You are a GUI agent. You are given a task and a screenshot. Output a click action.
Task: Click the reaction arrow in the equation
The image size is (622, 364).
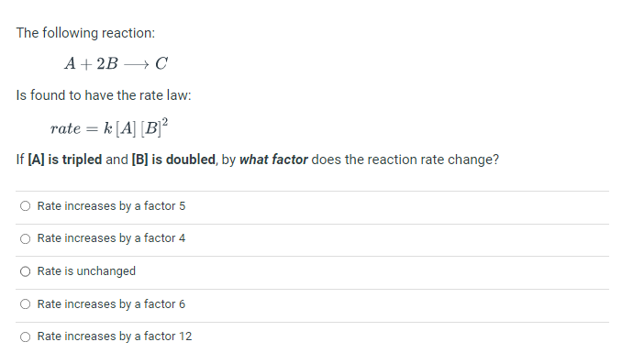click(136, 64)
